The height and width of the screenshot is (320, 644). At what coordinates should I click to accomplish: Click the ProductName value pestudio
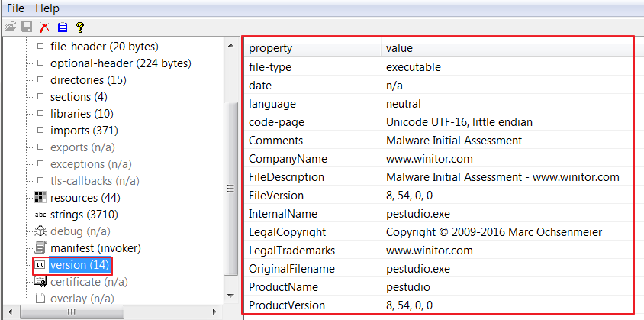tap(407, 287)
